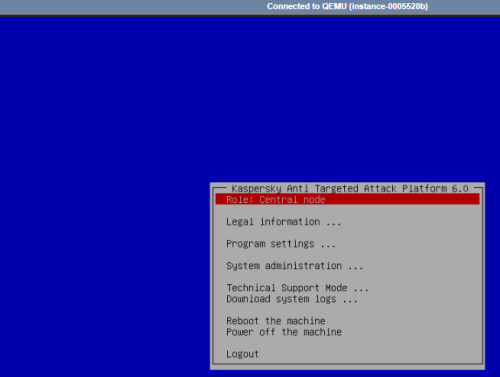Click the Connected to QEMU title bar text
The width and height of the screenshot is (500, 377).
[x=347, y=6]
